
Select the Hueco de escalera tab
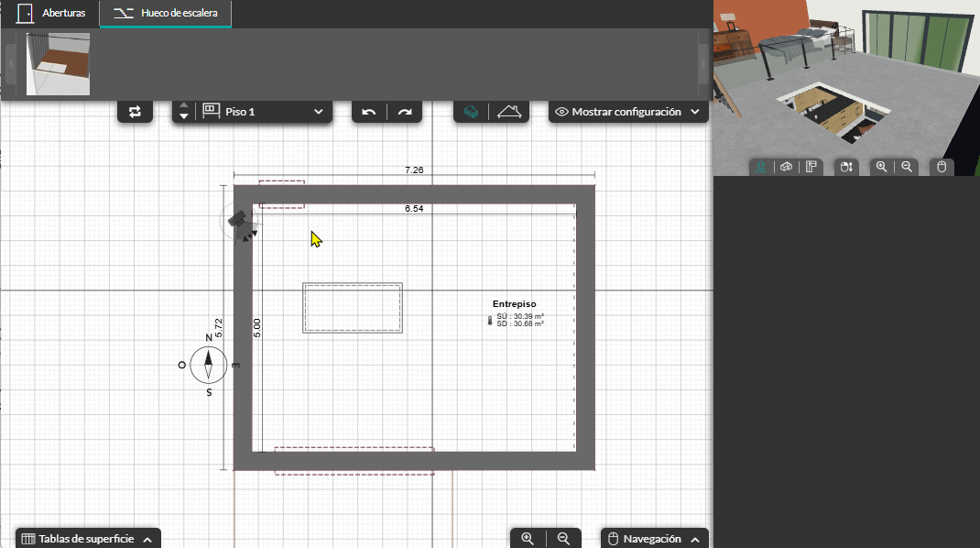[166, 13]
